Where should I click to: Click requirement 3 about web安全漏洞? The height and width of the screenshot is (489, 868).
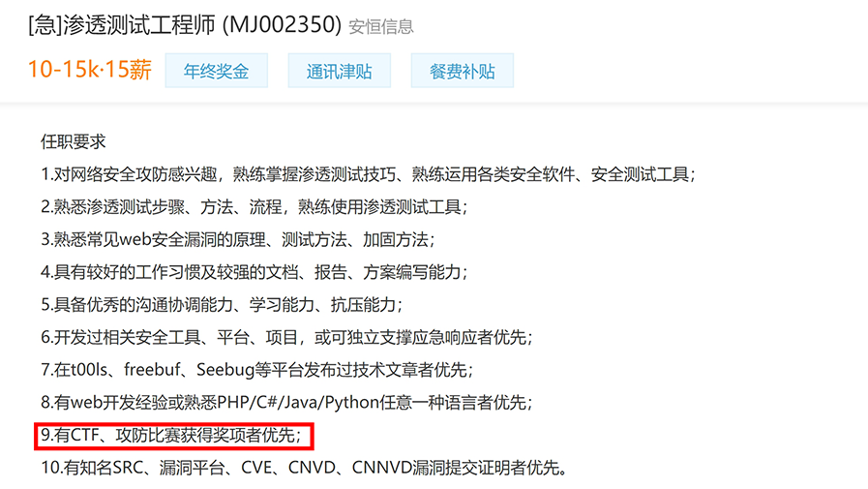[238, 240]
